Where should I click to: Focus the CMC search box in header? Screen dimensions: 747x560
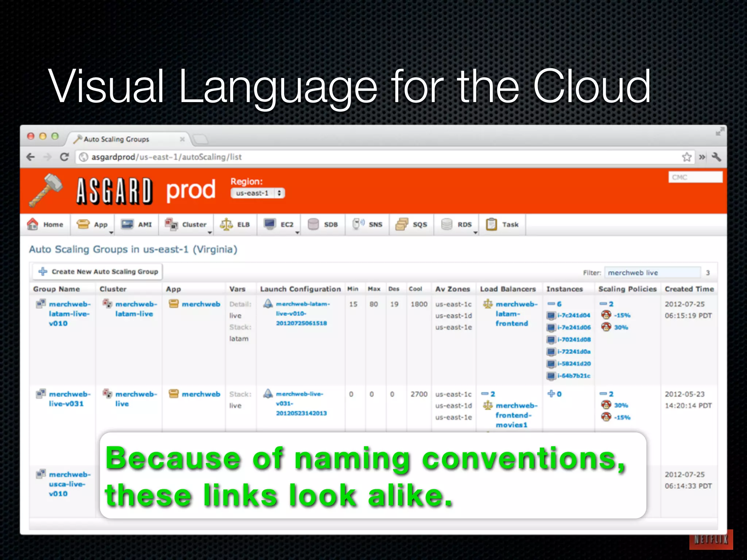click(x=695, y=177)
